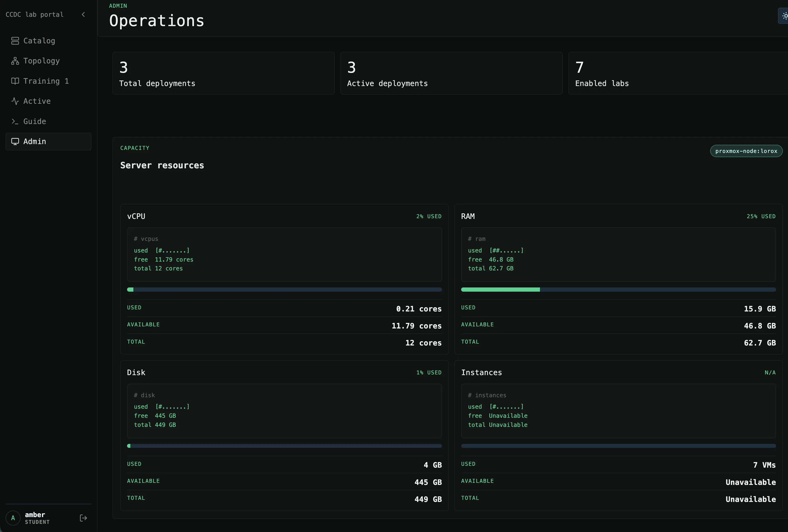Screen dimensions: 788x532
Task: Click the Active pulse icon
Action: (x=15, y=101)
